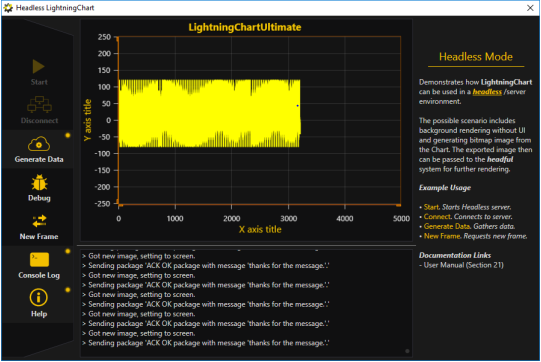Request a New Frame via arrows icon

tap(39, 221)
